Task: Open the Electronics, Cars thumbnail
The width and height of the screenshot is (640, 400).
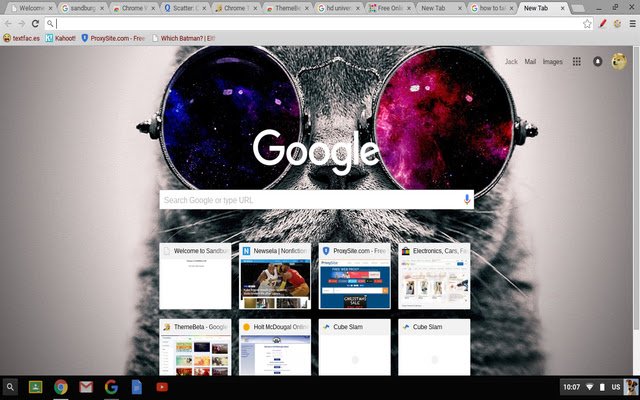Action: click(x=434, y=276)
